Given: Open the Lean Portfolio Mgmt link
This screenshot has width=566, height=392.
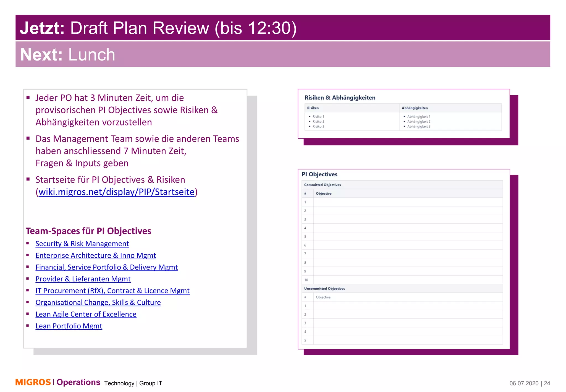Looking at the screenshot, I should pyautogui.click(x=69, y=326).
